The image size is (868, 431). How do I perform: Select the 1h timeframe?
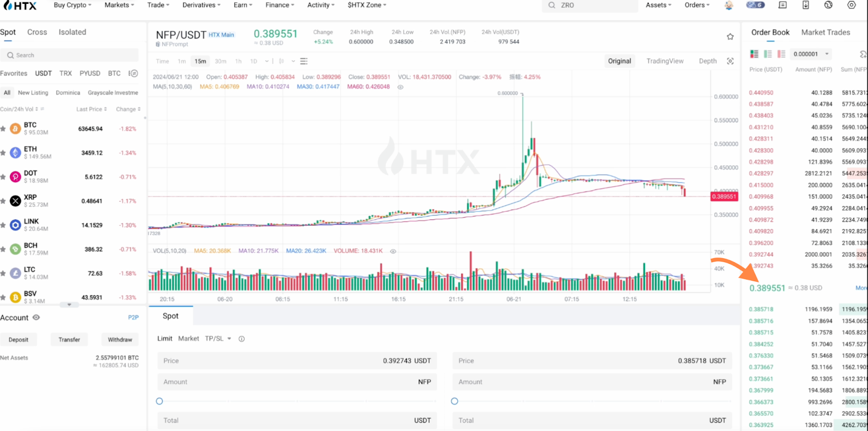(x=238, y=61)
